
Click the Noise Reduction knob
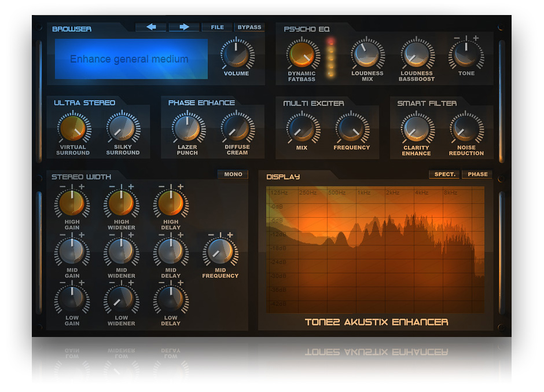466,128
